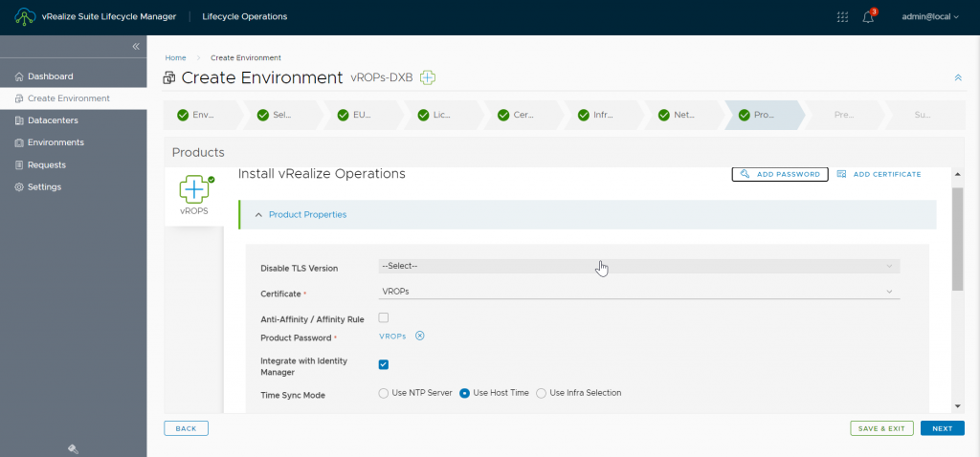Click the Install vRealize Operations heading

[x=322, y=174]
